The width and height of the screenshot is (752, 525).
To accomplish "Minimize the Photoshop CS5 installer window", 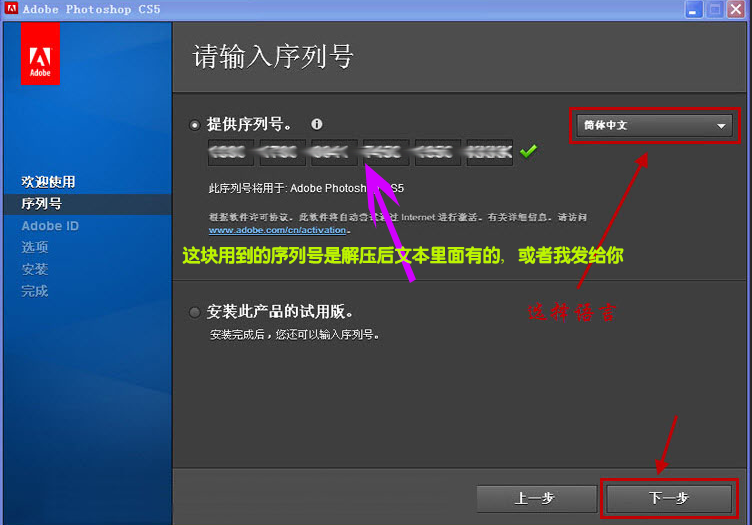I will [692, 9].
